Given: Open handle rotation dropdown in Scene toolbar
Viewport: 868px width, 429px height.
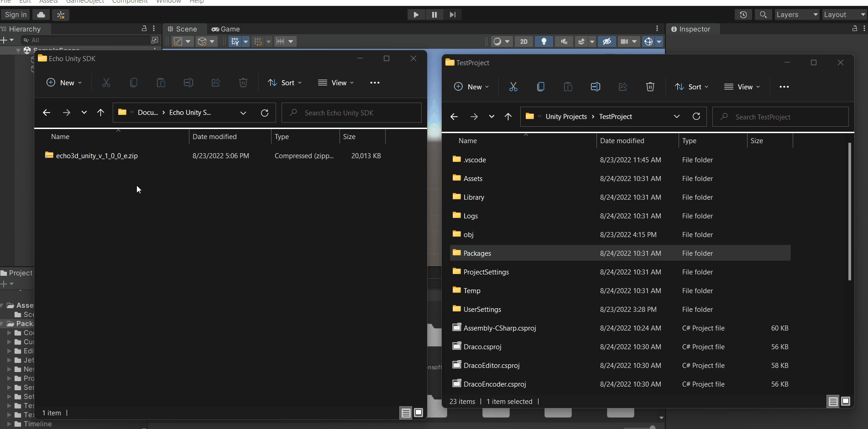Looking at the screenshot, I should pos(206,41).
